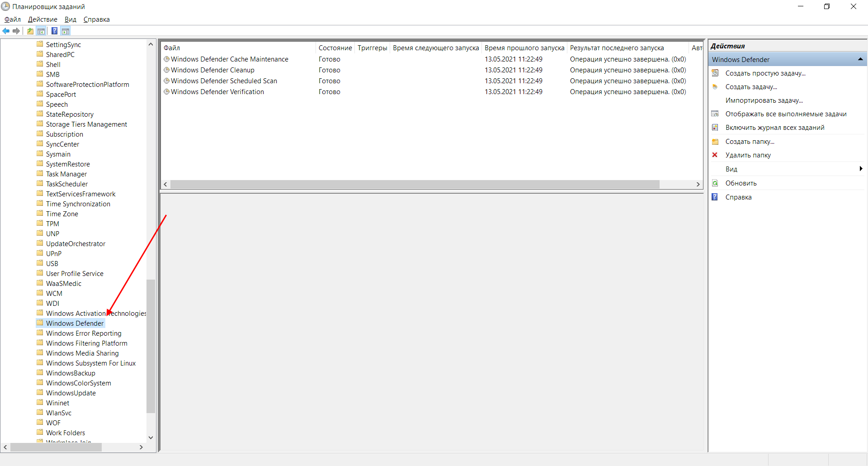
Task: Open the Действие menu
Action: click(x=42, y=19)
